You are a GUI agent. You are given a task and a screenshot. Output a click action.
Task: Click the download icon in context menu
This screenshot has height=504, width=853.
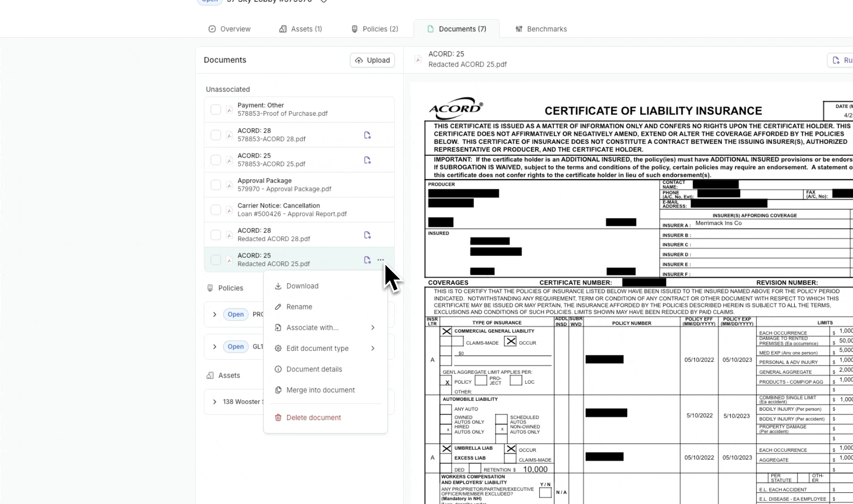[x=278, y=286]
